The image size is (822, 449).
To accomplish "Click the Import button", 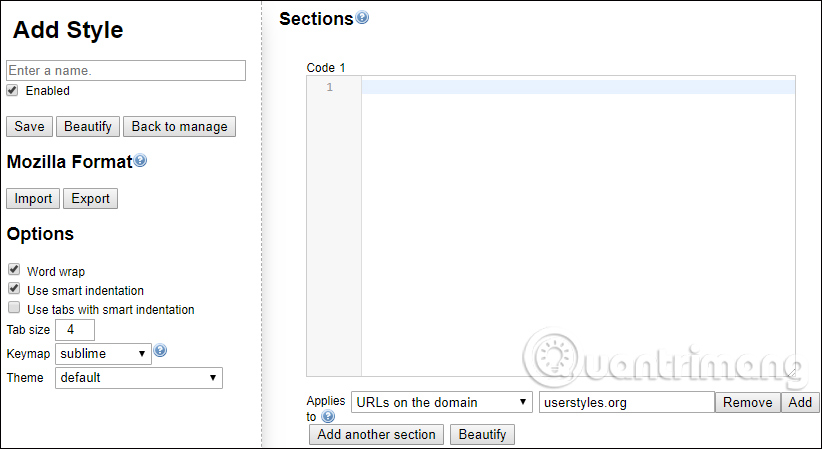I will click(33, 198).
